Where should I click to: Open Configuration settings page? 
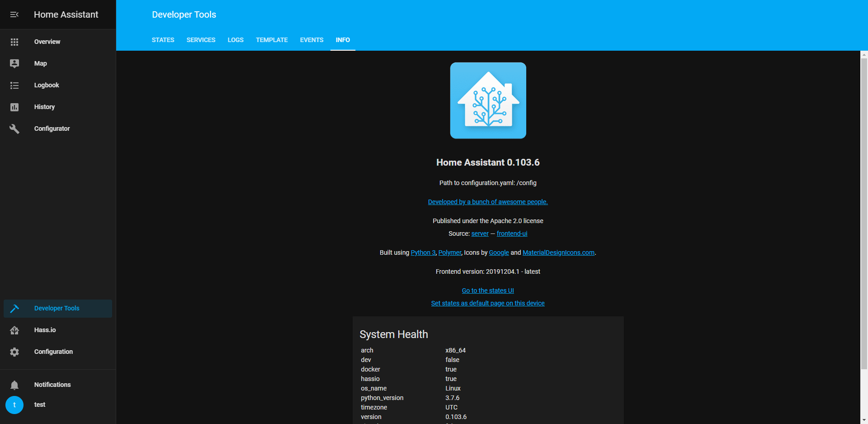[58, 352]
